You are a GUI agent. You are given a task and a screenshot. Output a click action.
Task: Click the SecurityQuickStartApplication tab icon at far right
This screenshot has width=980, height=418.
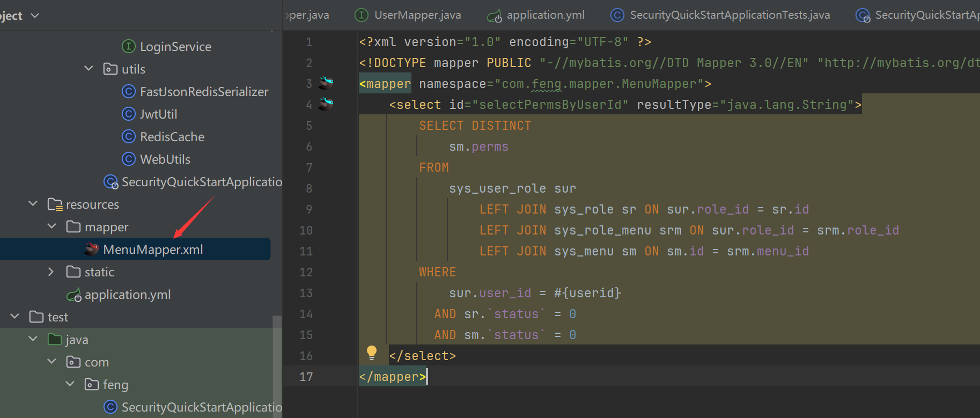tap(863, 16)
